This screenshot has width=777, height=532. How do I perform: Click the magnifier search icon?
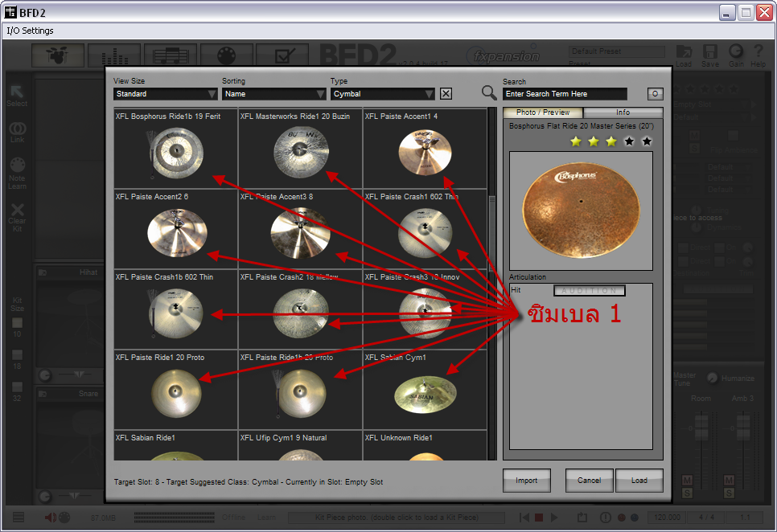pos(489,92)
